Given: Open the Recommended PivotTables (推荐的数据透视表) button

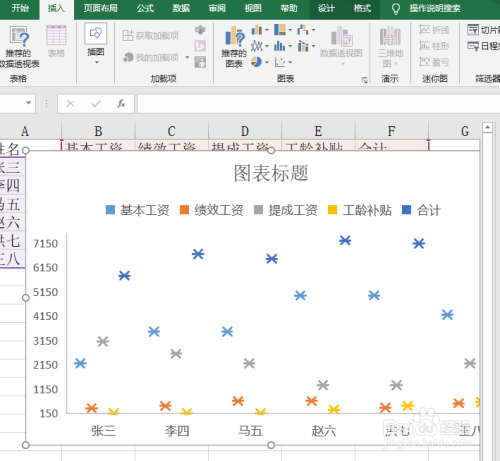Looking at the screenshot, I should pyautogui.click(x=19, y=47).
